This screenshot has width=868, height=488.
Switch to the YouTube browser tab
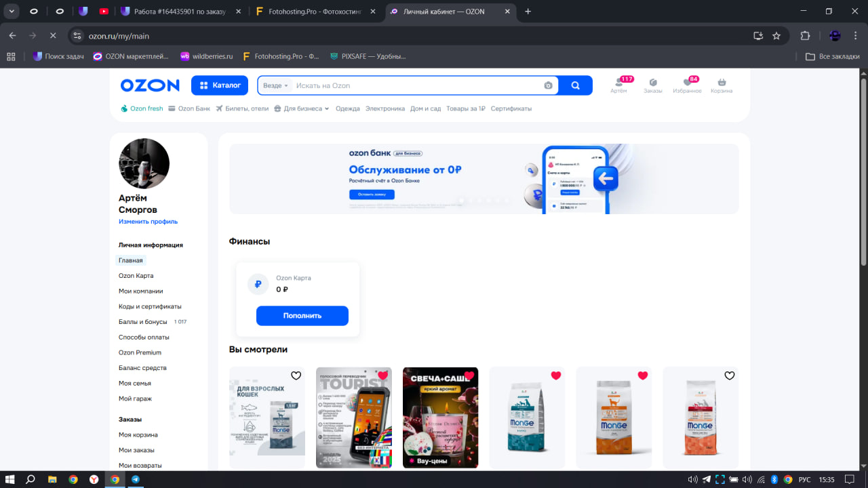(103, 12)
